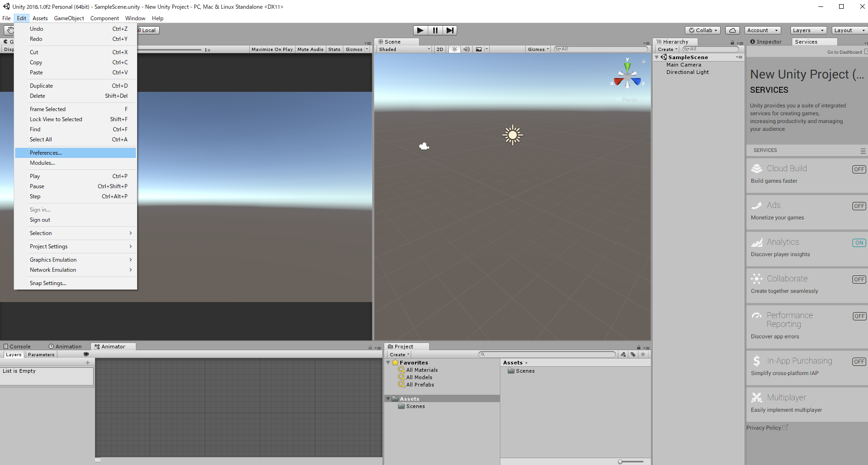The height and width of the screenshot is (465, 868).
Task: Open the Hierarchy panel options menu
Action: (x=739, y=43)
